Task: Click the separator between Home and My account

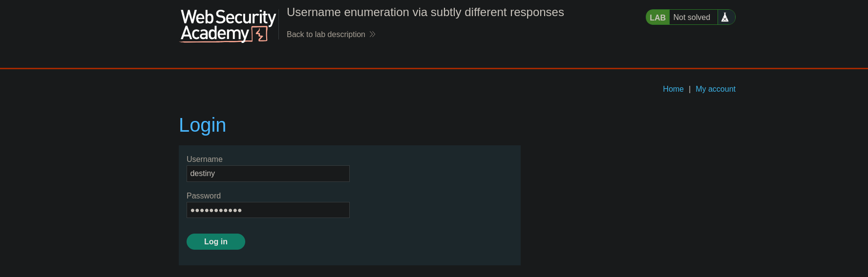Action: 689,89
